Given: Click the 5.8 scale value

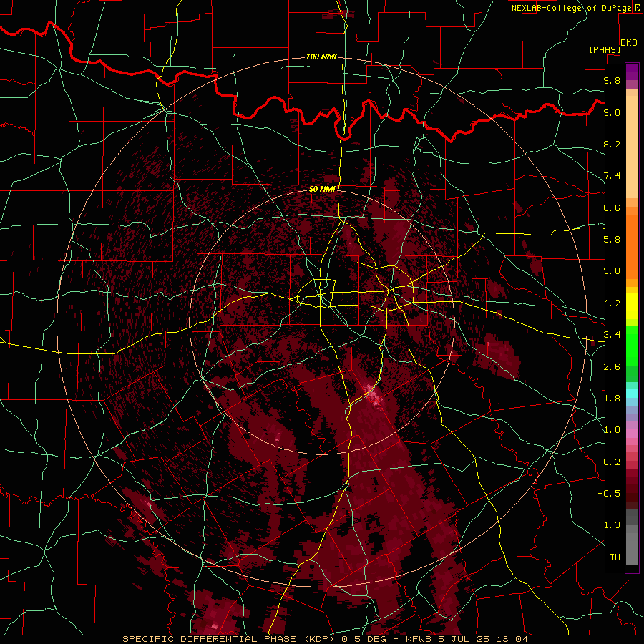Looking at the screenshot, I should [612, 240].
